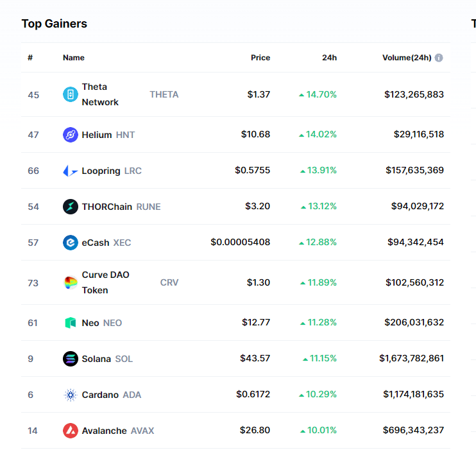Screen dimensions: 476x457
Task: Sort by the Name column header
Action: click(74, 58)
